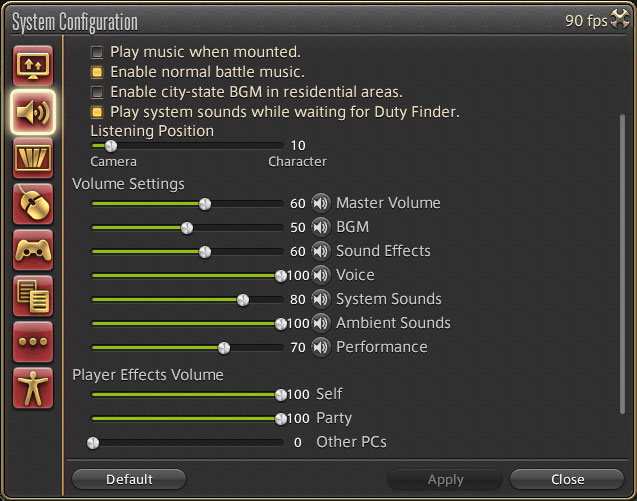Enable Play music when mounted checkbox

pyautogui.click(x=97, y=52)
